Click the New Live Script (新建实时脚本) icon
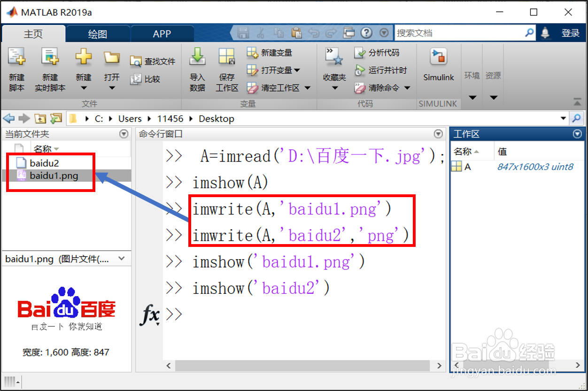 (x=50, y=57)
